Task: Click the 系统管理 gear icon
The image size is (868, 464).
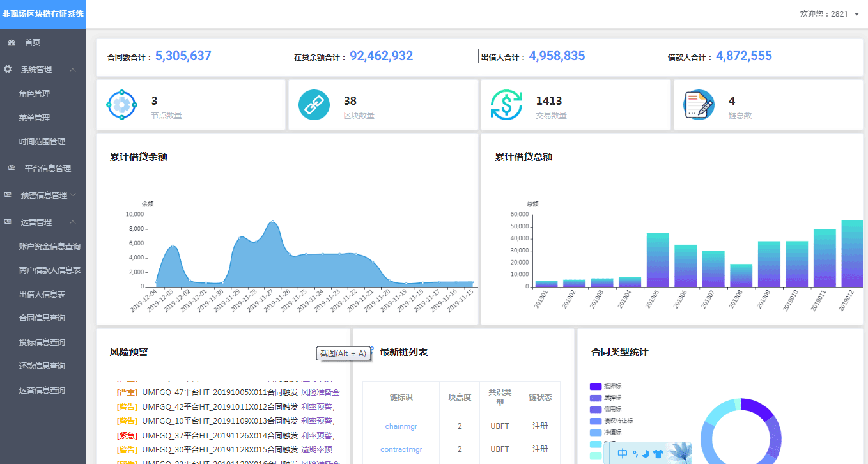Action: pos(8,69)
